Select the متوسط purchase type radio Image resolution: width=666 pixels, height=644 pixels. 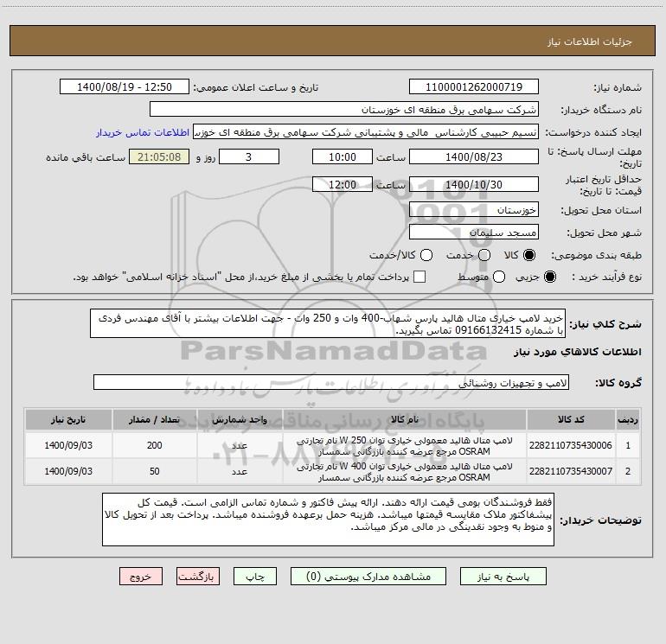point(499,277)
